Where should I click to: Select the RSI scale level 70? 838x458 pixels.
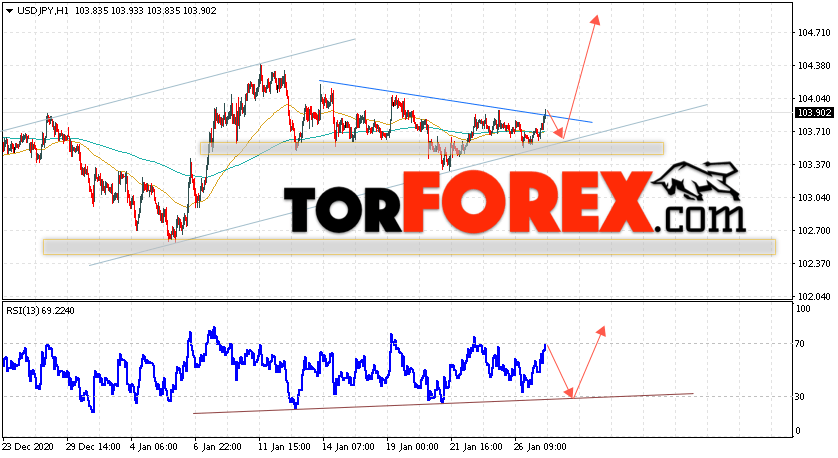800,344
